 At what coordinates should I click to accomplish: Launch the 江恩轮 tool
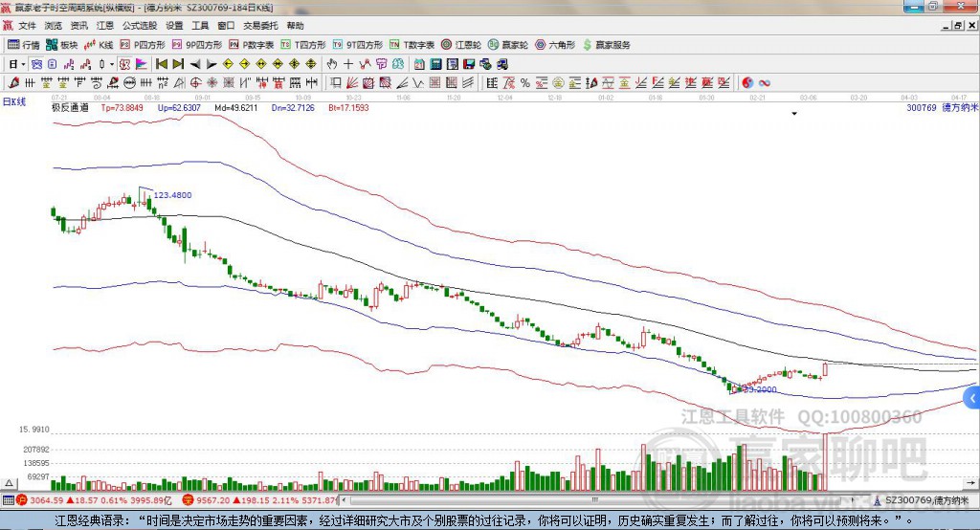click(461, 45)
